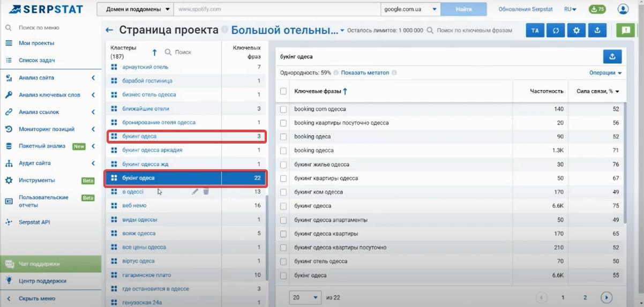644x307 pixels.
Task: Go to next page arrow in pagination
Action: pos(606,297)
